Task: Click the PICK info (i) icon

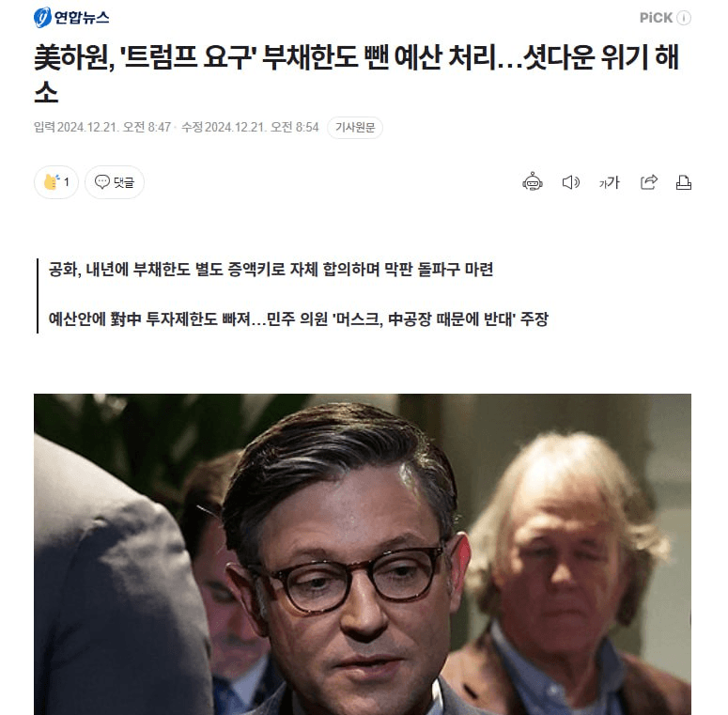Action: click(x=684, y=18)
